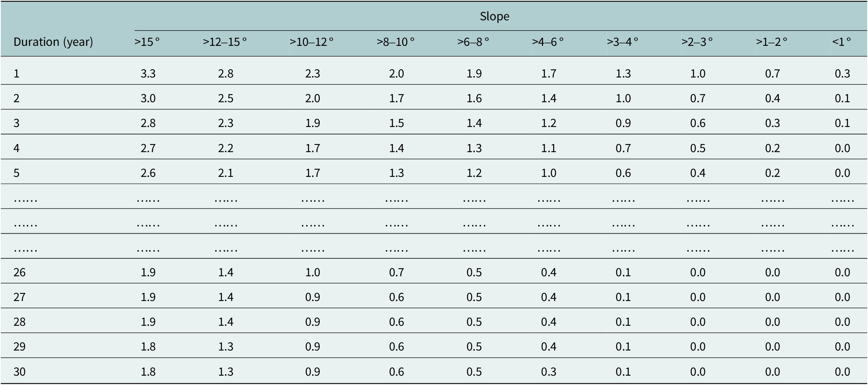Select the >8–10° column header
The width and height of the screenshot is (868, 385).
[396, 41]
